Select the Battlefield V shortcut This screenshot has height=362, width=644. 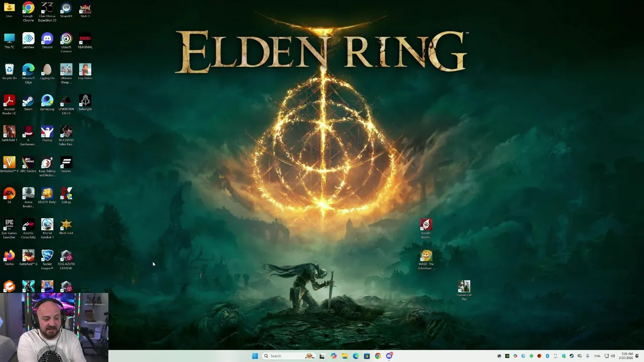pos(9,164)
